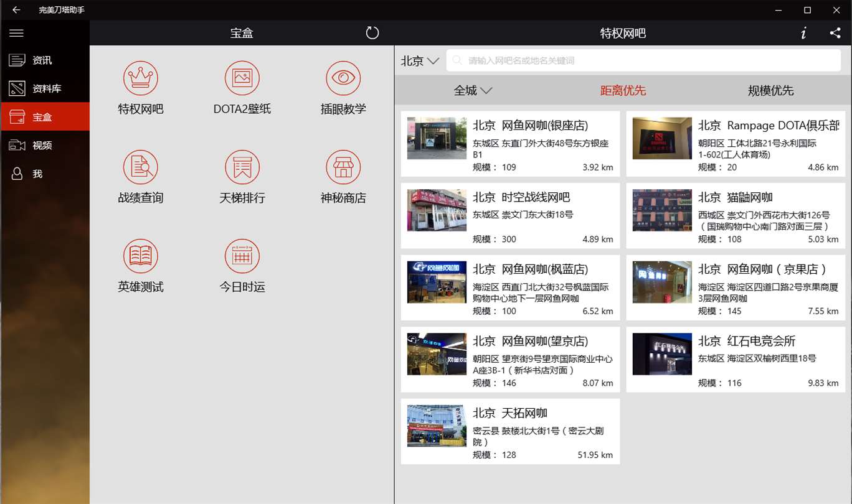Click the title 北京 猫鼬网咖
Screen dimensions: 852x504
tap(736, 197)
